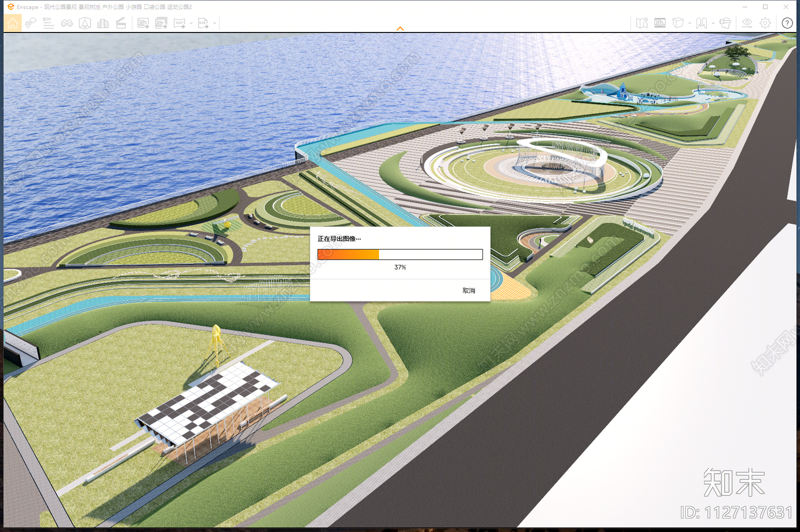Open the asset library buildings icon

click(103, 23)
